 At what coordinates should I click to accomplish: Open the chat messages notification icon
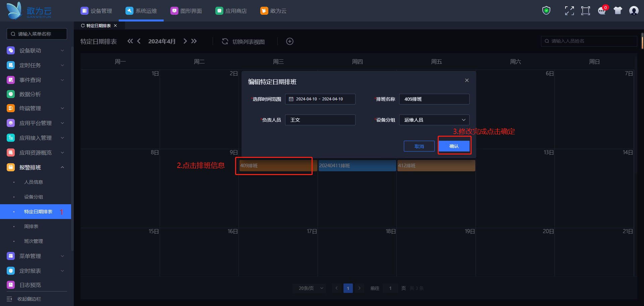pyautogui.click(x=602, y=11)
